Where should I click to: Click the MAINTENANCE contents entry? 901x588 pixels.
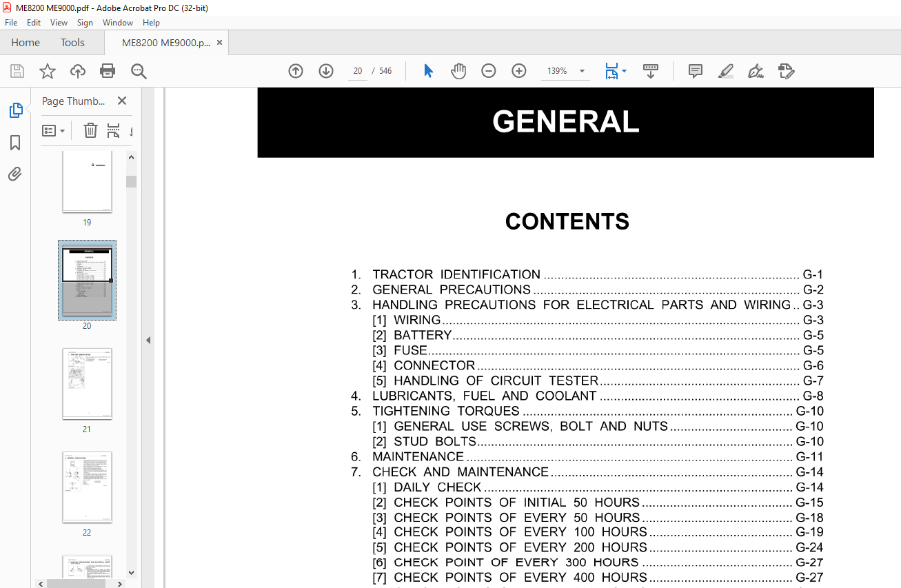click(x=587, y=456)
